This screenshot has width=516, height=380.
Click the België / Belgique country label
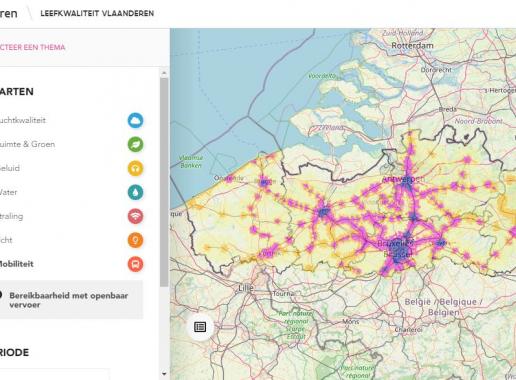click(x=443, y=307)
